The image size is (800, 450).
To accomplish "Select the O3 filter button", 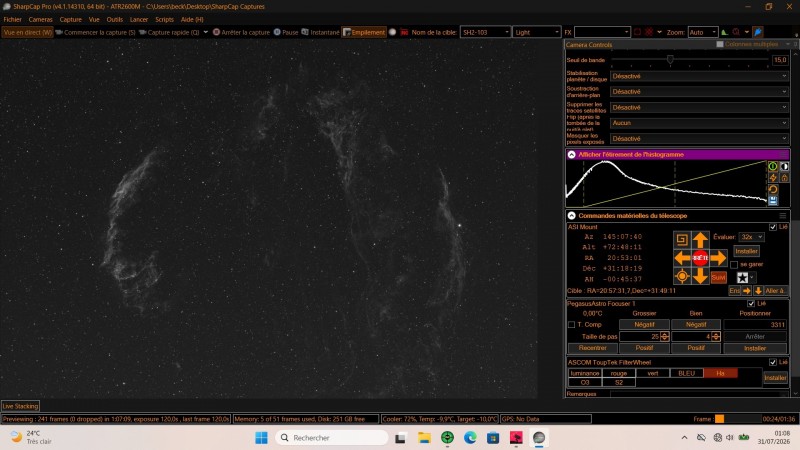I will (x=585, y=382).
